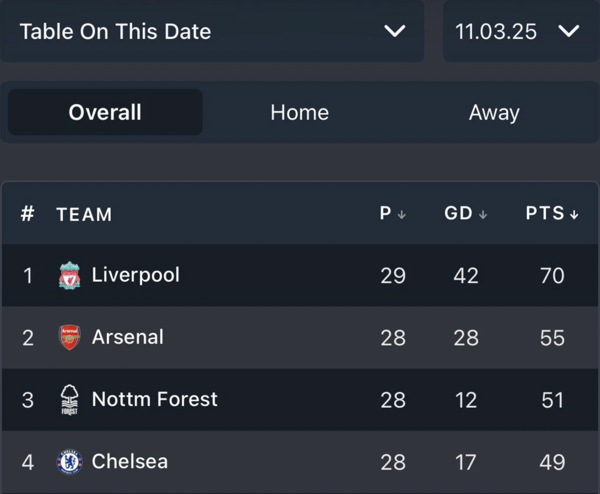
Task: Click the Liverpool club crest icon
Action: click(x=69, y=276)
